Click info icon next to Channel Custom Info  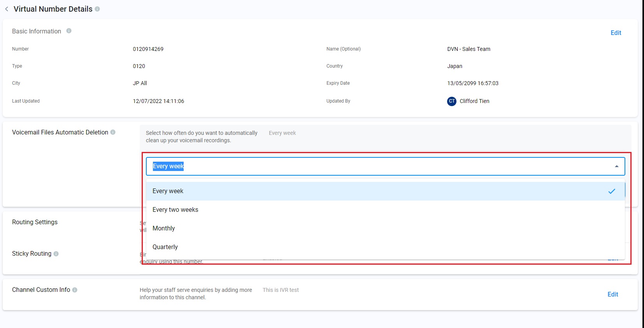[x=75, y=290]
